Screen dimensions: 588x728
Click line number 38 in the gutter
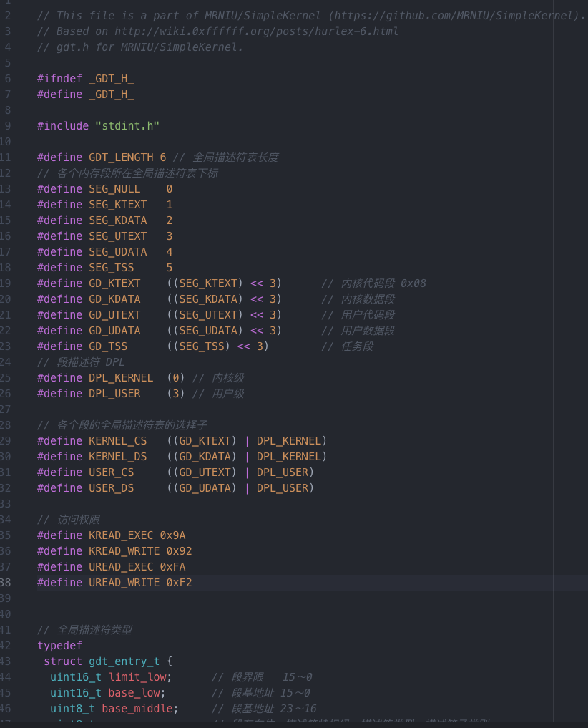[x=6, y=582]
